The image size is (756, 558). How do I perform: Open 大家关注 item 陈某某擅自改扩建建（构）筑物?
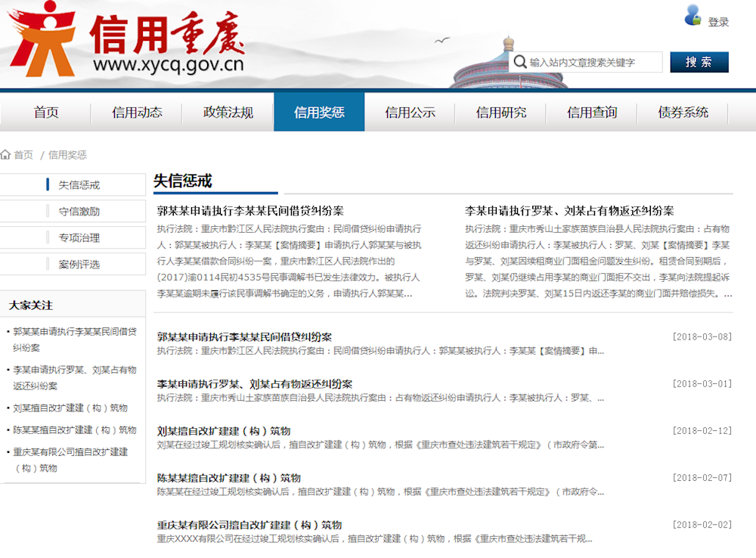click(75, 429)
